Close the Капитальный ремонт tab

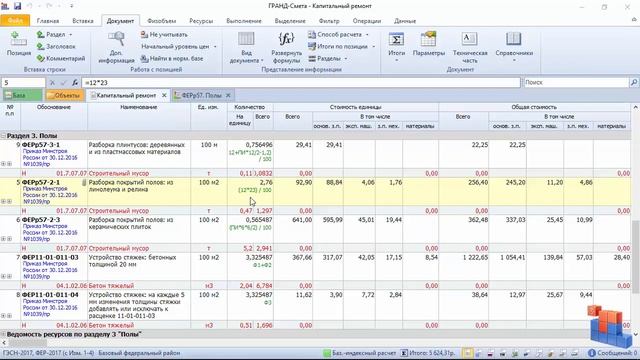[164, 96]
